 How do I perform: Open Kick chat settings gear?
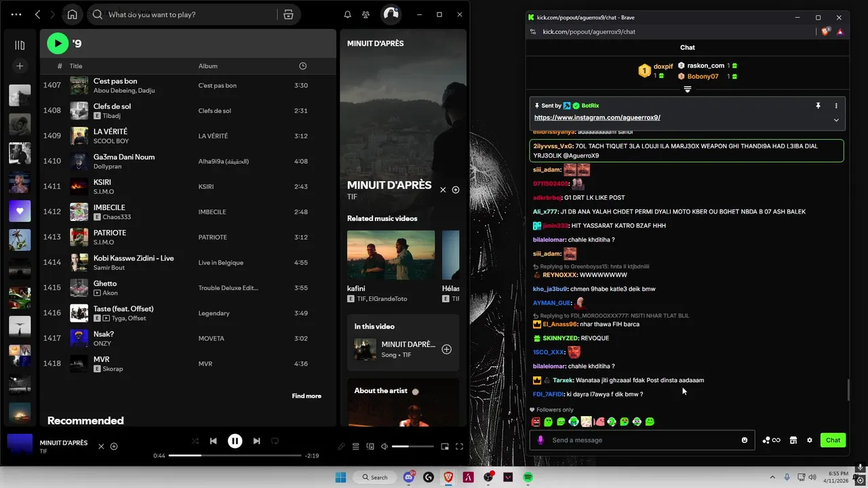click(809, 440)
